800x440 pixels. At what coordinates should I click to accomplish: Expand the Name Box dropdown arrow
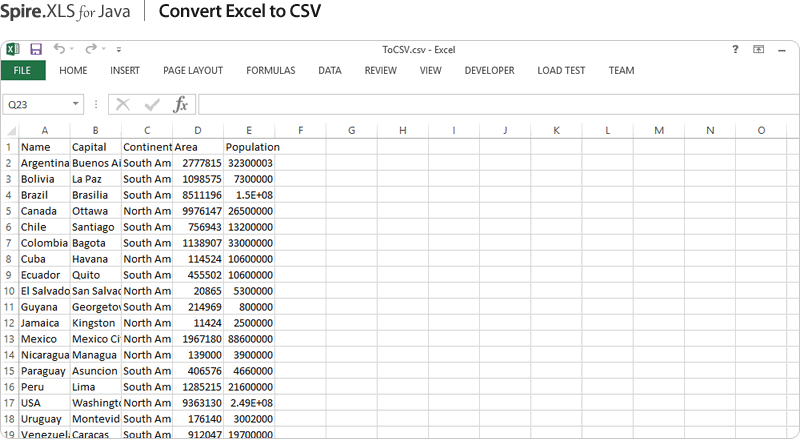76,105
